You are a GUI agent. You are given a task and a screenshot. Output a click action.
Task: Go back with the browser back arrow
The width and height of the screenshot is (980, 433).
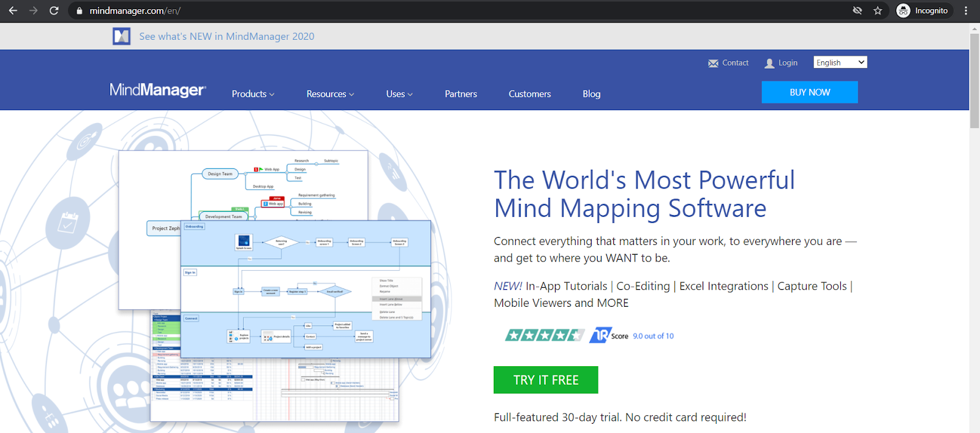click(x=13, y=10)
